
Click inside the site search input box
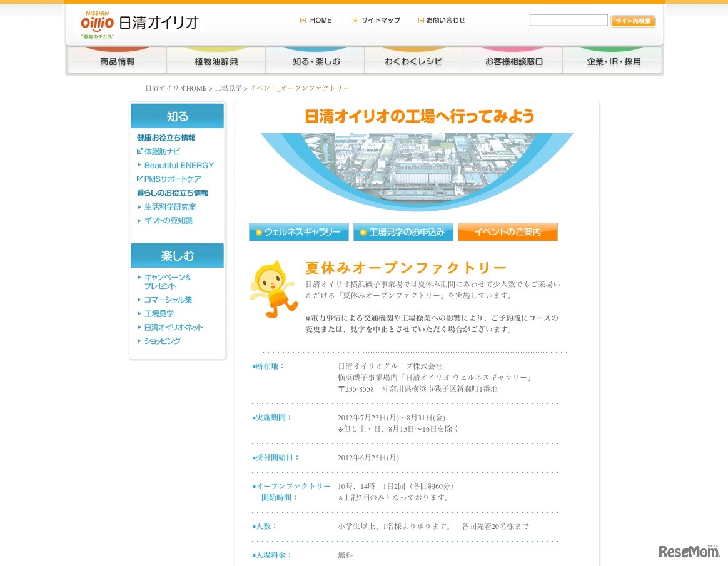568,19
